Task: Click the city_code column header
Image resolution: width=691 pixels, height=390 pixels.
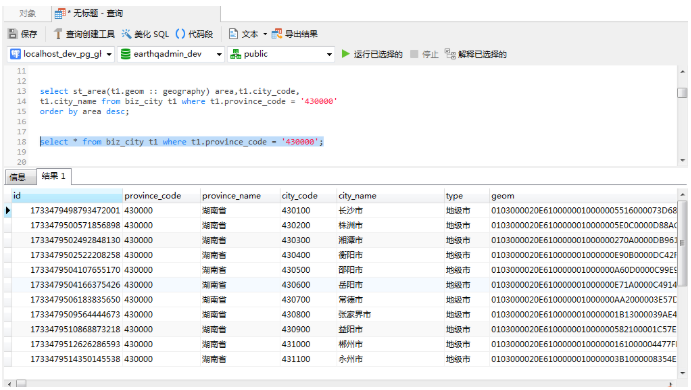Action: 308,196
